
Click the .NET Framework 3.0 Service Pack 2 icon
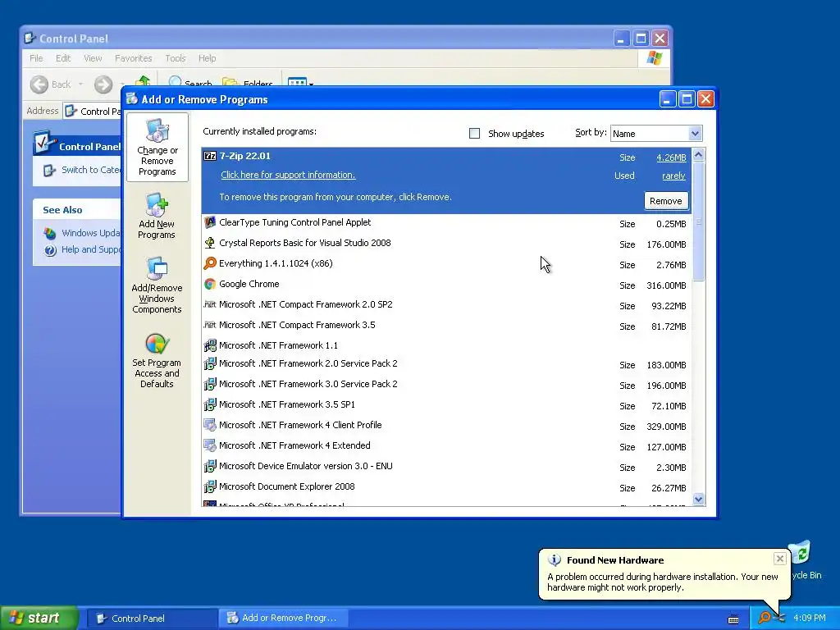pos(210,384)
